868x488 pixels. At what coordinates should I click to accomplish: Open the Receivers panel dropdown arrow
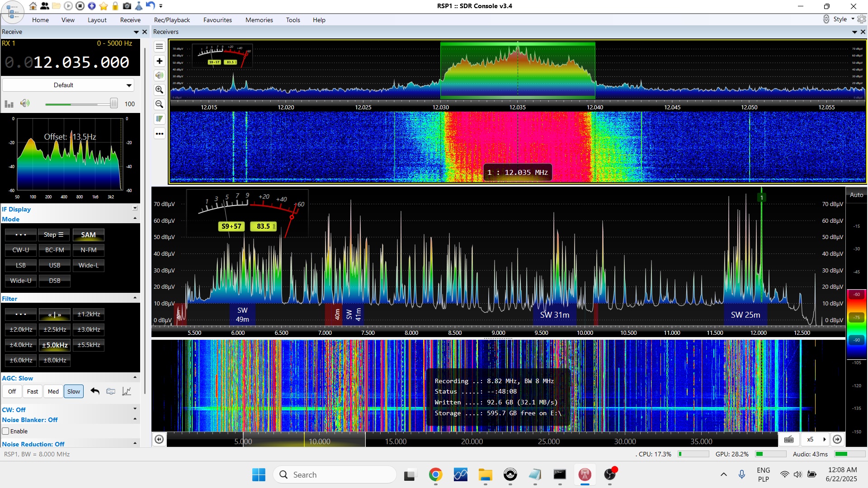coord(854,32)
